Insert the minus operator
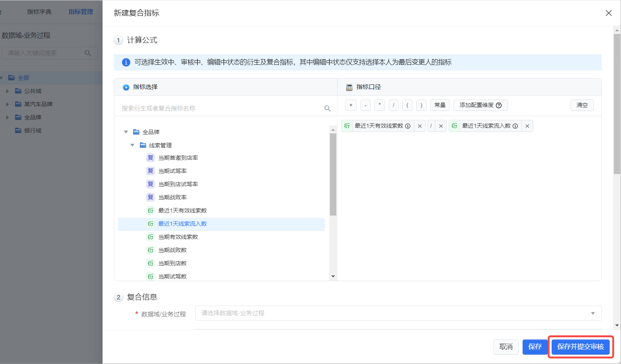 point(365,105)
